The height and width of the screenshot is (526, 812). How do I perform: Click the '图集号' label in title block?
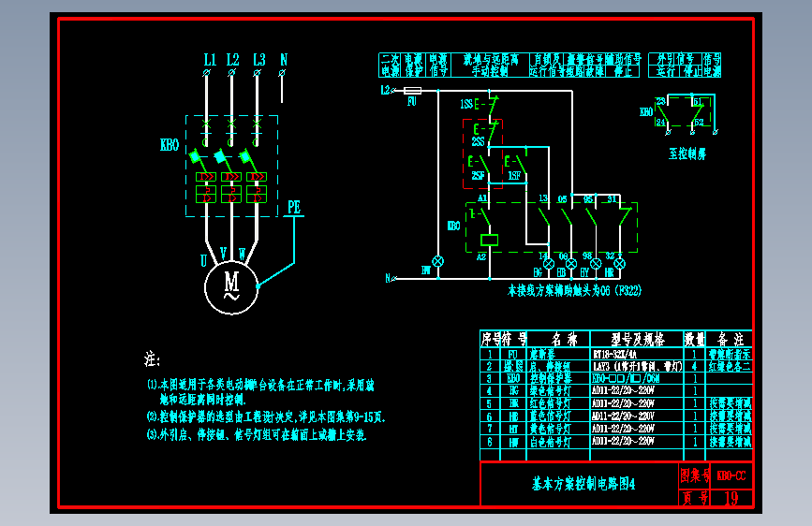point(695,475)
